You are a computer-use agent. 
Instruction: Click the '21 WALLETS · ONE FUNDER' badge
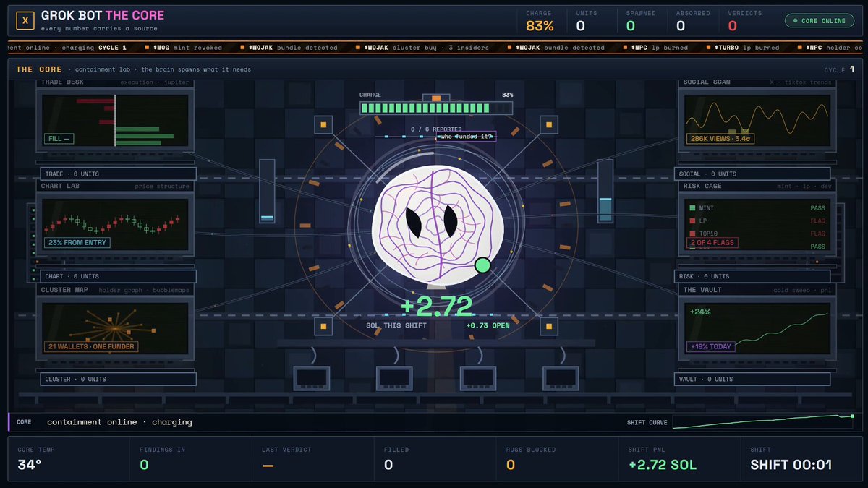point(90,346)
